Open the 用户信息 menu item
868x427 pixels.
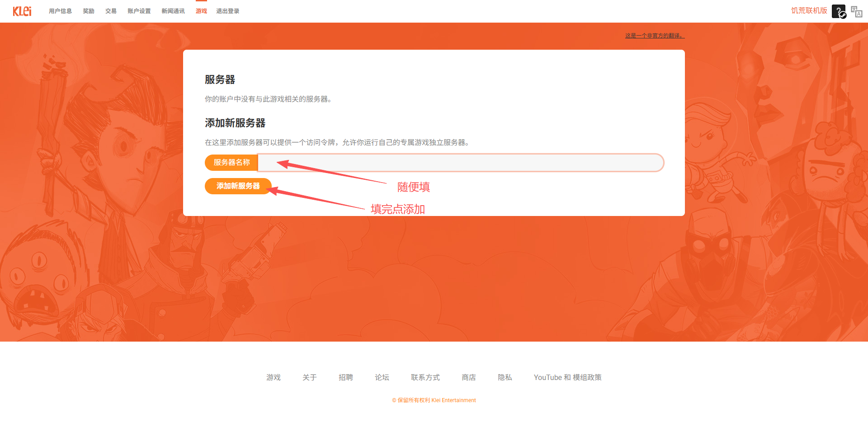[x=60, y=11]
